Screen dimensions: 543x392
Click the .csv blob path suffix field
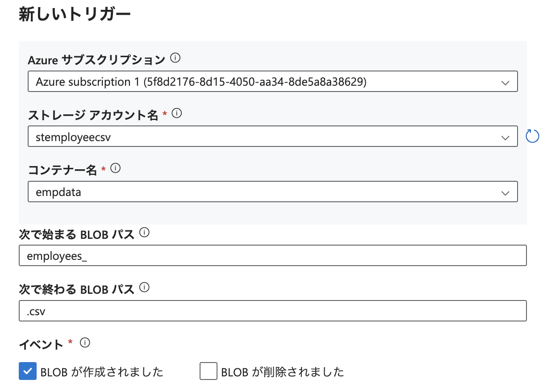(x=272, y=310)
